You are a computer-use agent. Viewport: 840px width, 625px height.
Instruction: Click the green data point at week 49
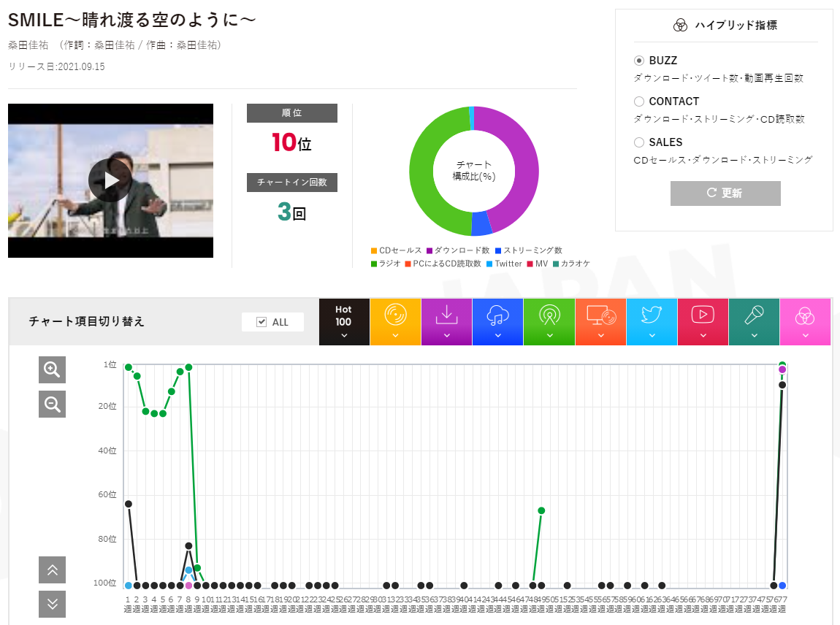point(541,510)
